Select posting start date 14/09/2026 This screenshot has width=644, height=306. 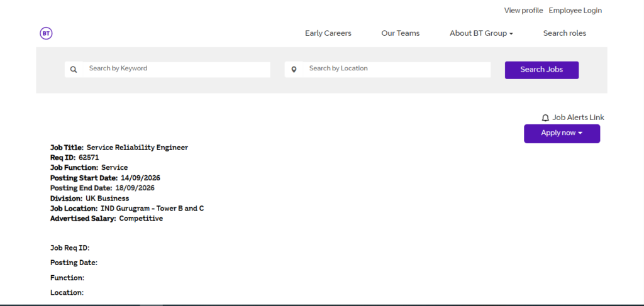pyautogui.click(x=140, y=178)
